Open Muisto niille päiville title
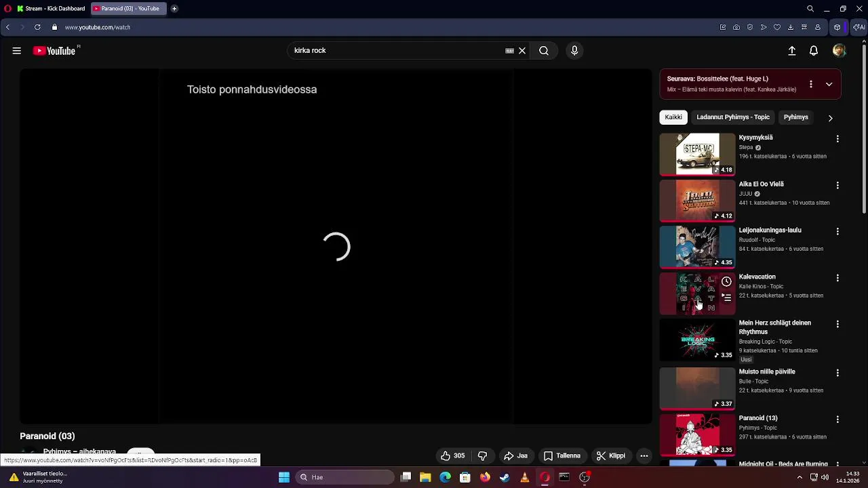868x488 pixels. coord(767,371)
